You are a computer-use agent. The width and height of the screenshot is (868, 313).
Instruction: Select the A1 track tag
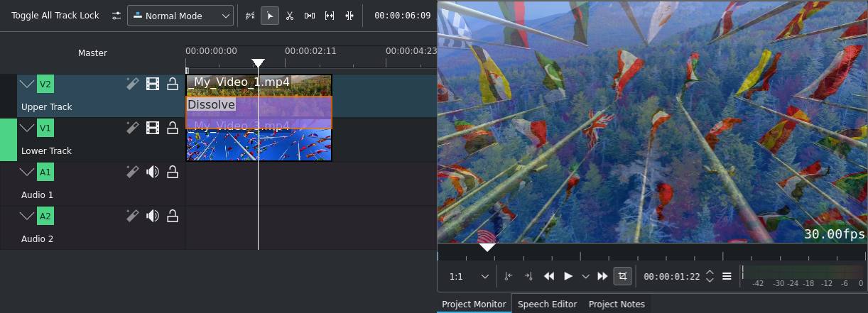(45, 172)
